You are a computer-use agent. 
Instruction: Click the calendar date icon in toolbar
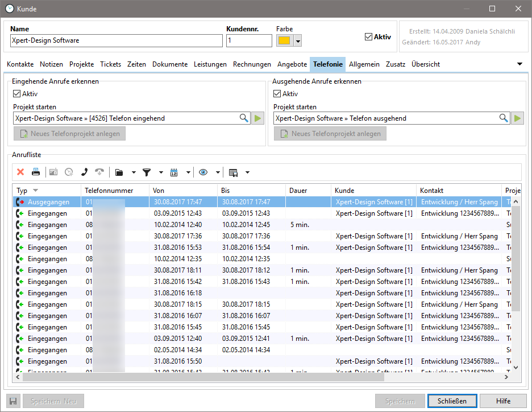(174, 172)
